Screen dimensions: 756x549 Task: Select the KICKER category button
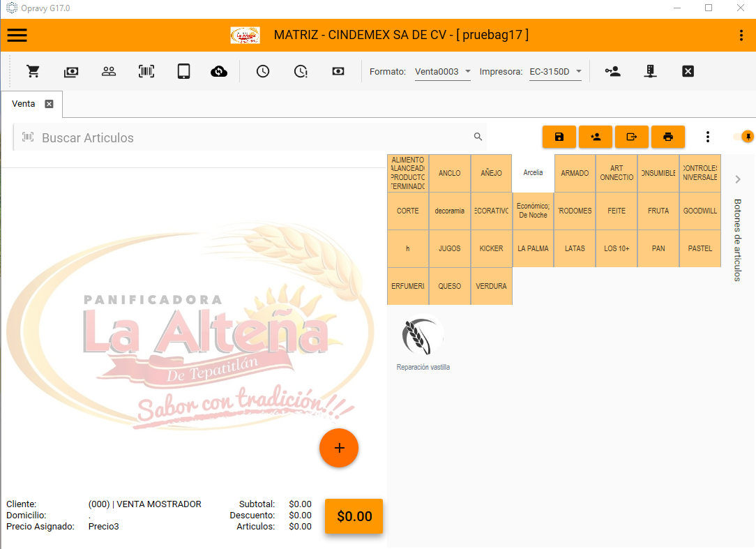(x=491, y=248)
